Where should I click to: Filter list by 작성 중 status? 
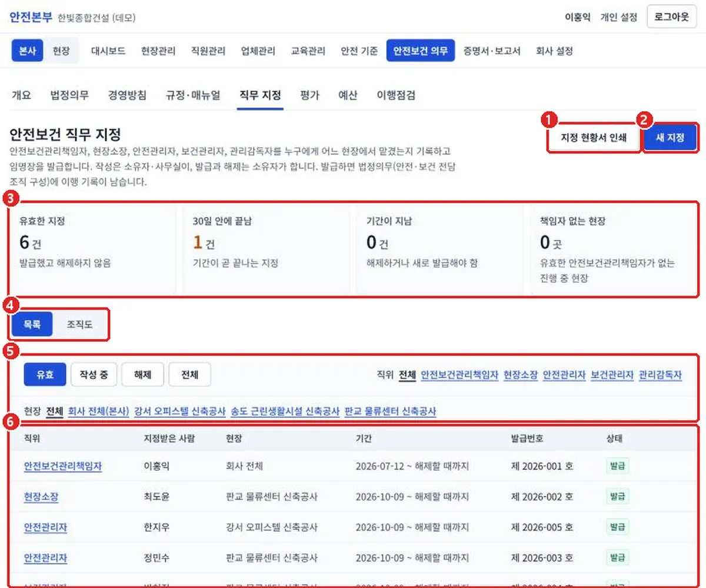pos(94,374)
